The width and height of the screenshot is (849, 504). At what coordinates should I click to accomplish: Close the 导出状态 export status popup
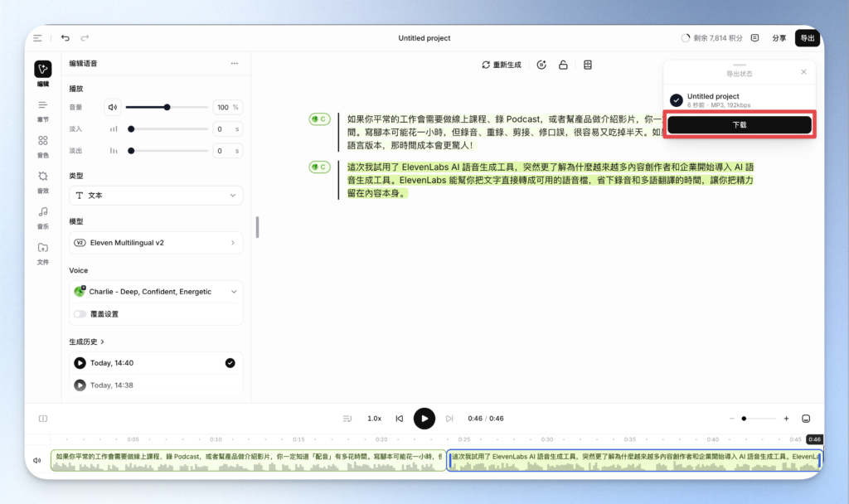(803, 72)
